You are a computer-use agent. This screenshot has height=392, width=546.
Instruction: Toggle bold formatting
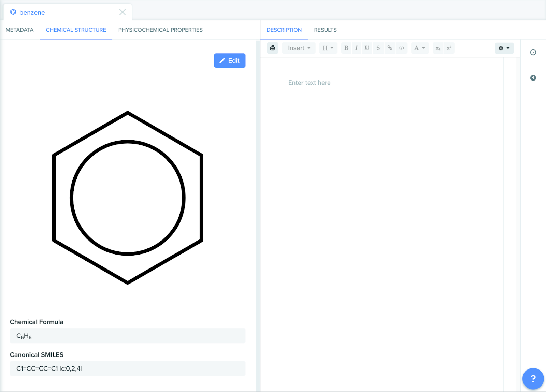(x=346, y=48)
